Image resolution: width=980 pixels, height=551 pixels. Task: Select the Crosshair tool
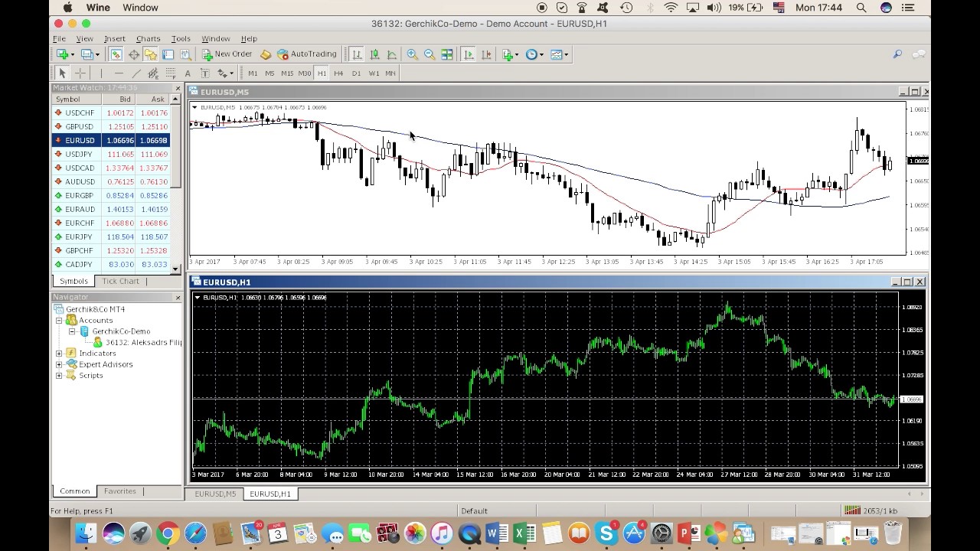[80, 73]
